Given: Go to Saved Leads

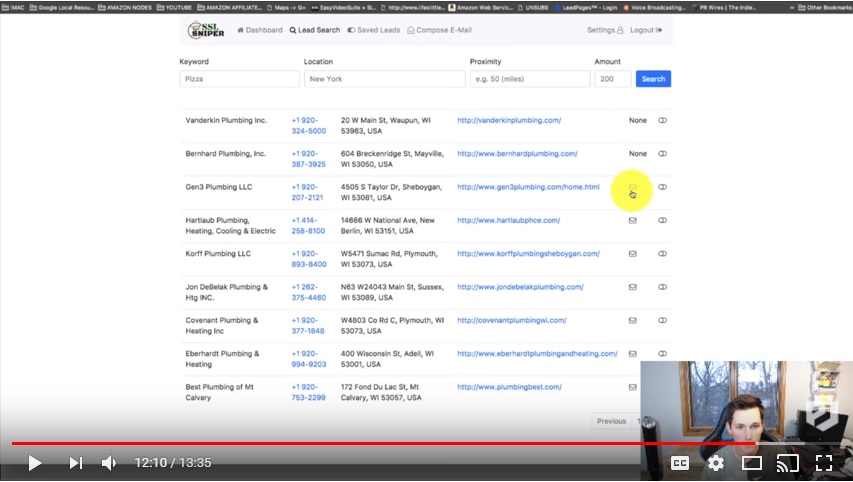Looking at the screenshot, I should tap(374, 30).
